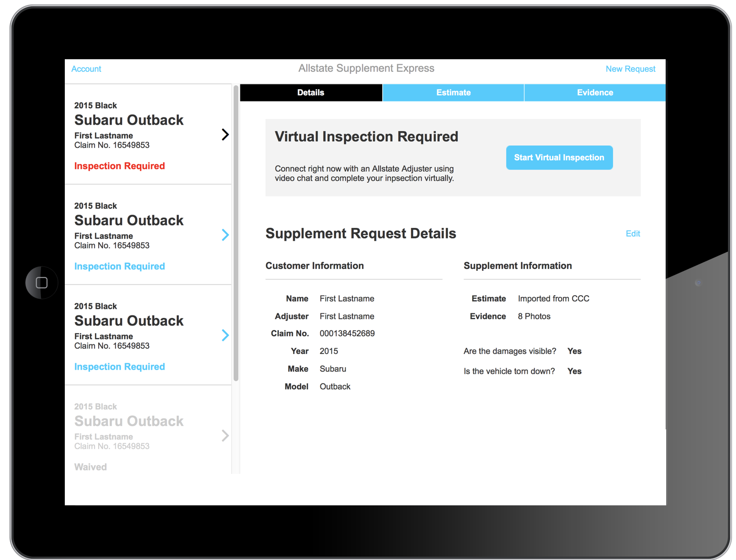736x560 pixels.
Task: Select the "Supplement Request Details" heading
Action: tap(361, 233)
